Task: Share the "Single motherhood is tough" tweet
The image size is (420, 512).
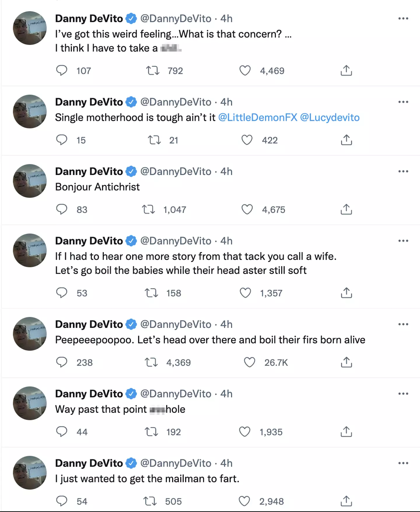Action: click(346, 140)
